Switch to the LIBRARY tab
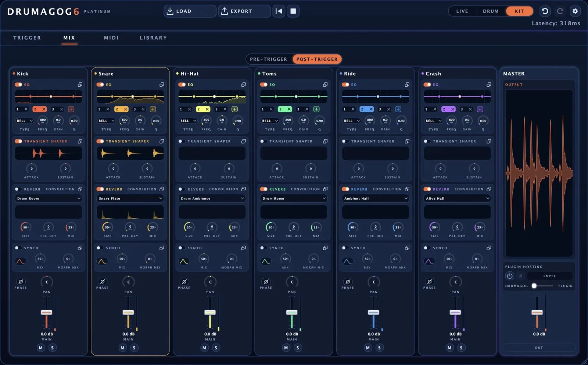 coord(153,38)
